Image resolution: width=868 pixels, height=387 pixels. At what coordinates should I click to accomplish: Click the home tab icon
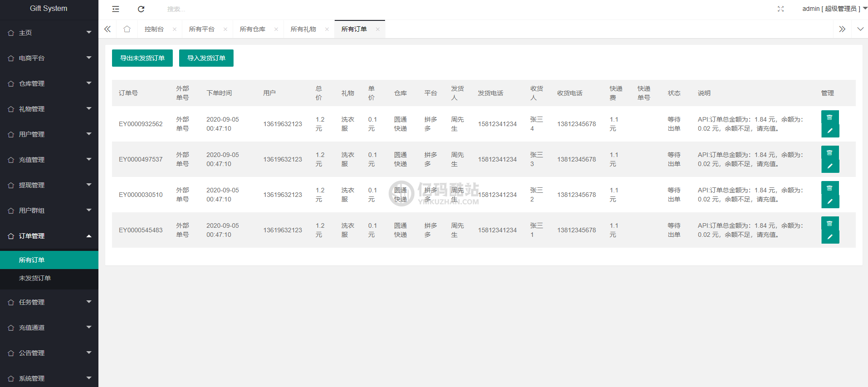[127, 29]
